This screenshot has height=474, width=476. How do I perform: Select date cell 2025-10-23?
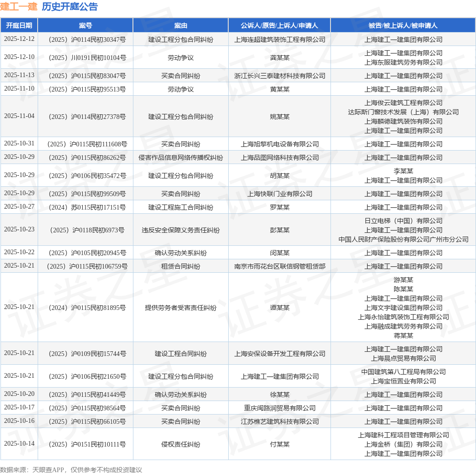click(19, 230)
